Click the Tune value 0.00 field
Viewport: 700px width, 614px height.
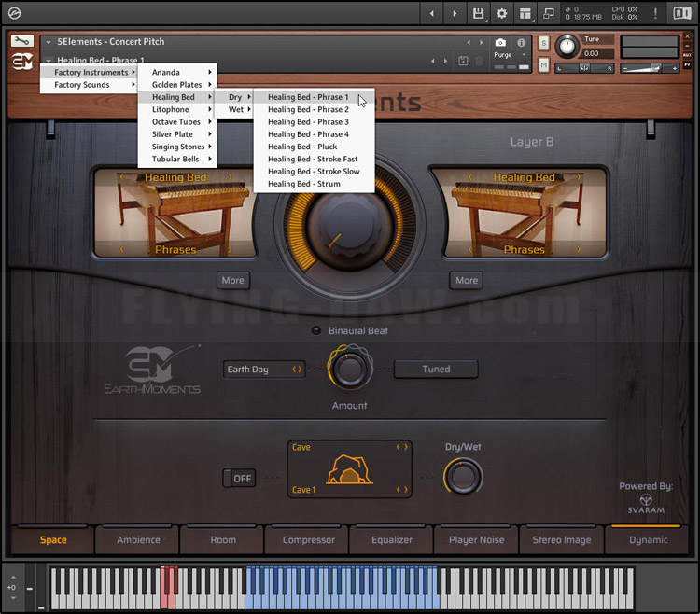(597, 53)
